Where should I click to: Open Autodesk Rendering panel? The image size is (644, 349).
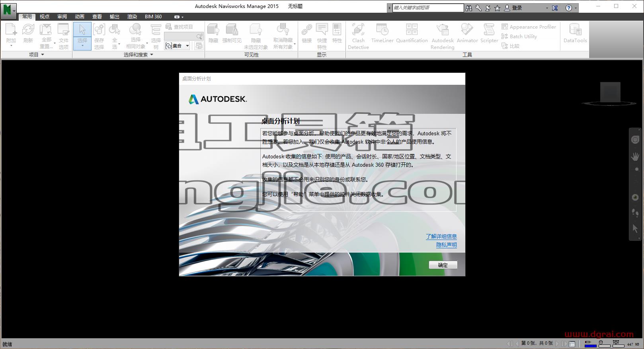(442, 36)
